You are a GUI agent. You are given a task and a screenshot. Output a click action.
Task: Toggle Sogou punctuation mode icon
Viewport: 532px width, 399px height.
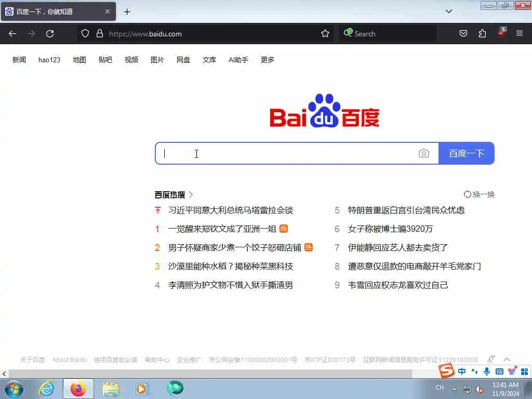pyautogui.click(x=474, y=371)
